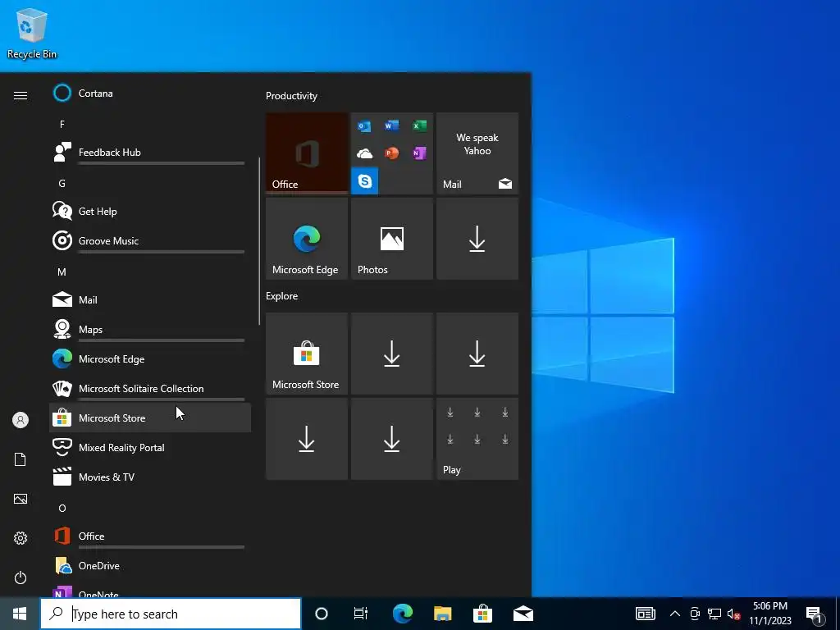Click the Excel icon in the Office apps tile

click(419, 126)
